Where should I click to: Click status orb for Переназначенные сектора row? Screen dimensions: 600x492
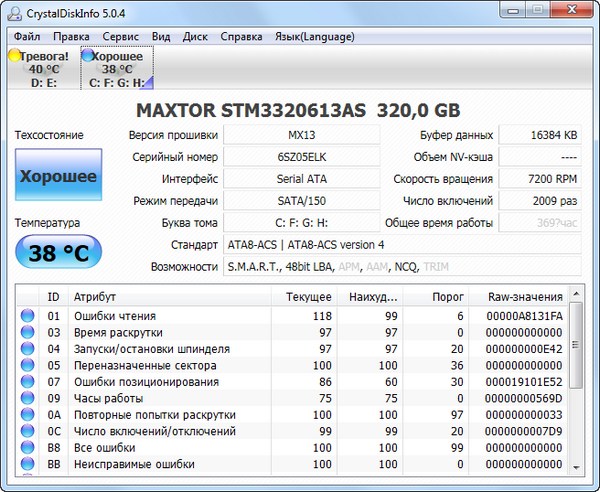pyautogui.click(x=27, y=366)
